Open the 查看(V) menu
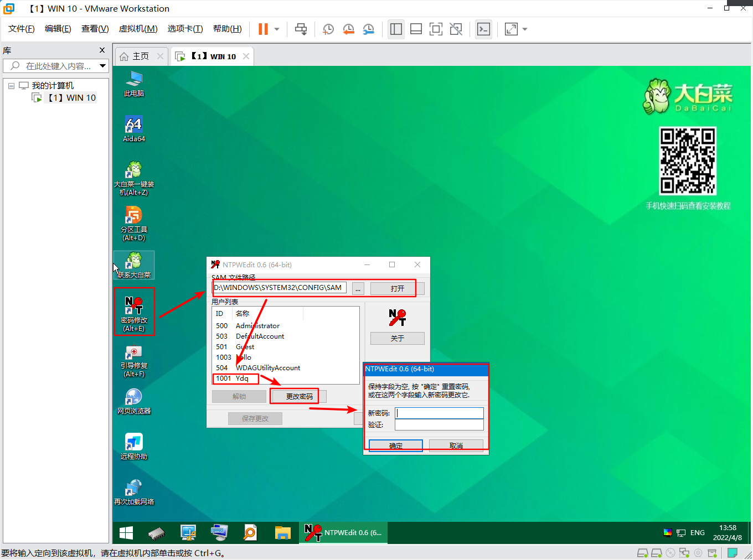The height and width of the screenshot is (560, 753). click(x=95, y=29)
